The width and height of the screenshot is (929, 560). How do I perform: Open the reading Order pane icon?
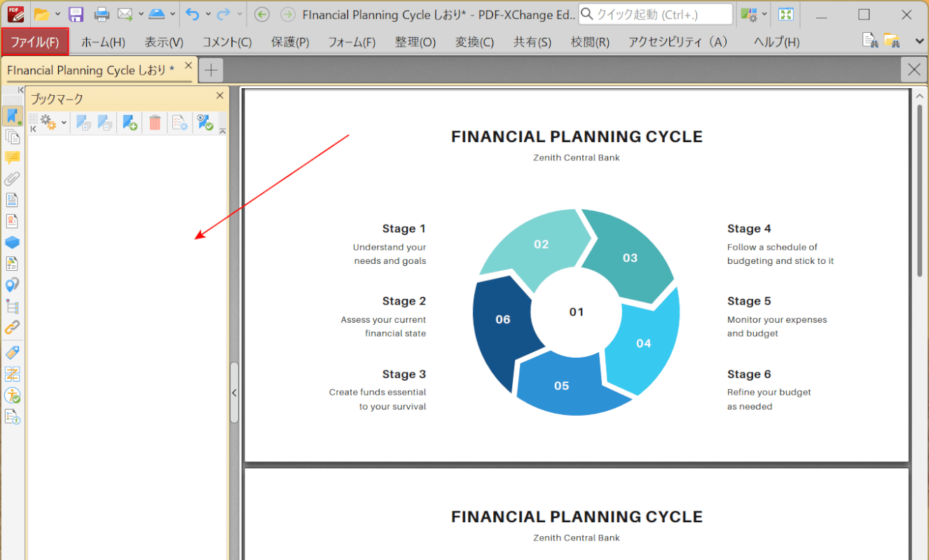(13, 373)
